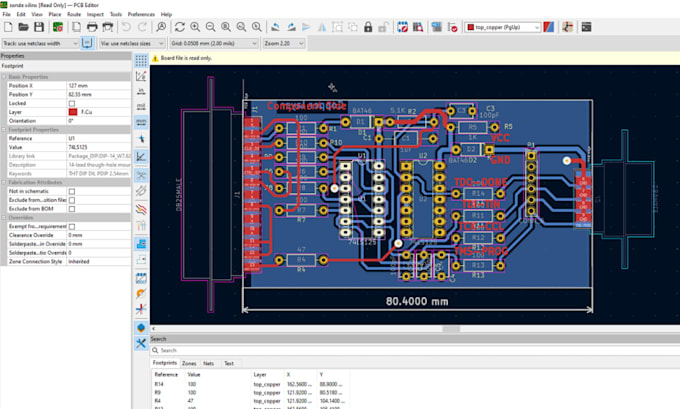Click the Layer column header
The width and height of the screenshot is (680, 409).
pyautogui.click(x=260, y=374)
